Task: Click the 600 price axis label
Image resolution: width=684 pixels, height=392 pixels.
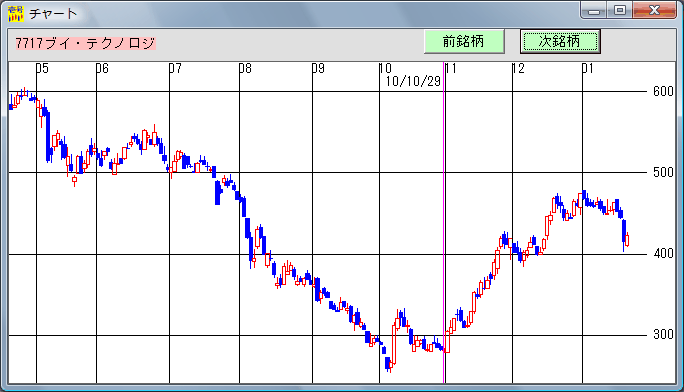Action: [663, 91]
